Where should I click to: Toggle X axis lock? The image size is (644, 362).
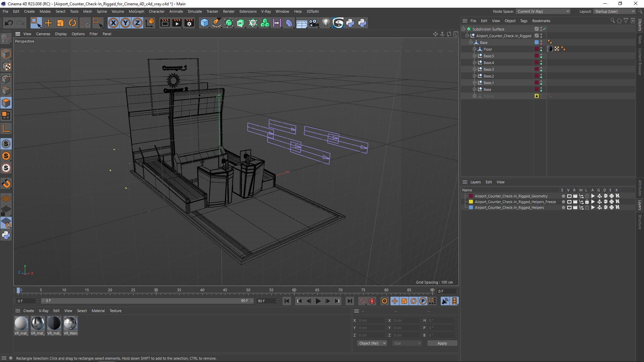click(x=113, y=23)
